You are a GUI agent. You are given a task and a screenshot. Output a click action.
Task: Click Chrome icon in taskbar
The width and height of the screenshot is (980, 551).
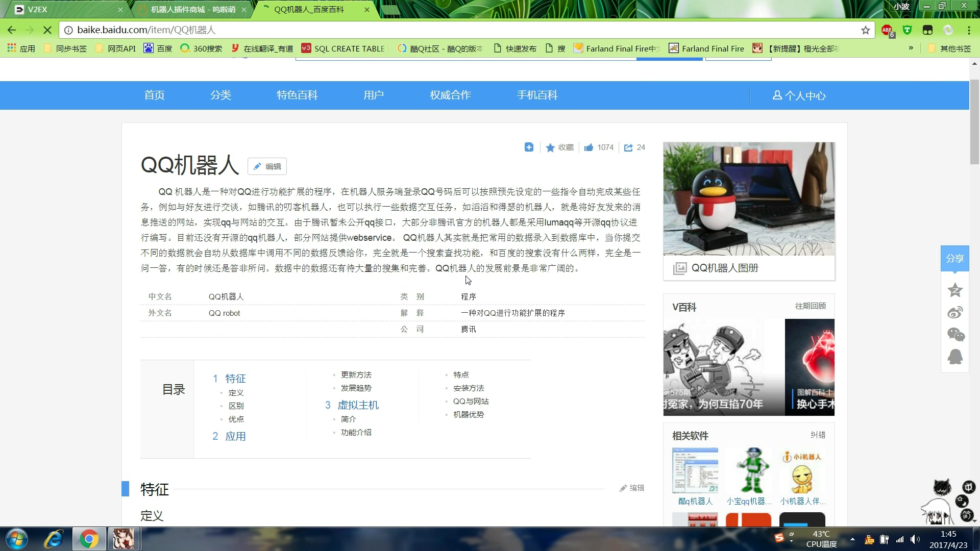(x=89, y=539)
